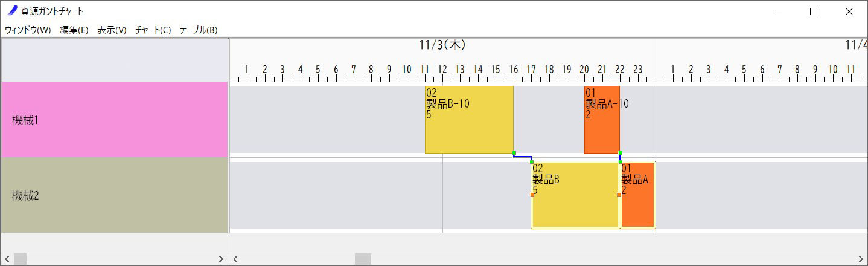Click the left arrow of the resource panel scrollbar
The height and width of the screenshot is (266, 868).
point(7,259)
